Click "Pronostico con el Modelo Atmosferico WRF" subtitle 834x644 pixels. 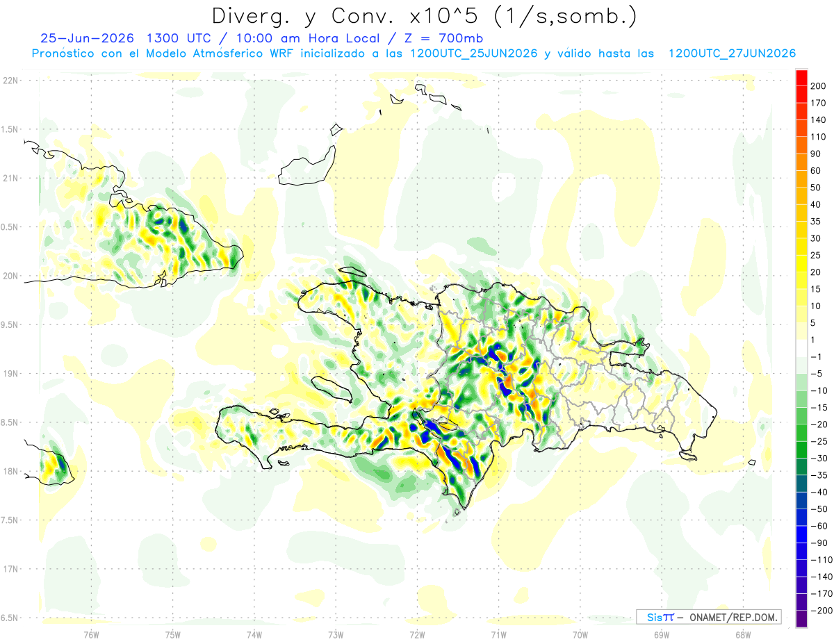[163, 53]
